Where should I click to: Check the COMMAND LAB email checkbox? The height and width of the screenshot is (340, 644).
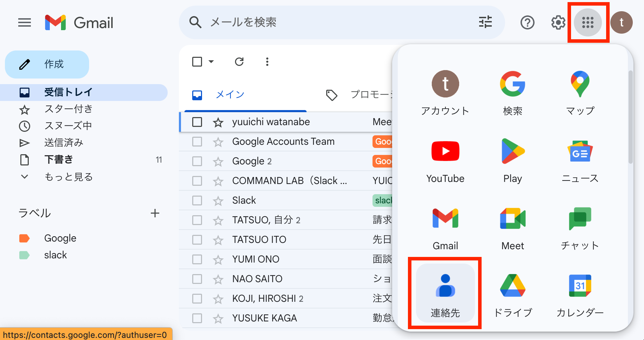click(x=197, y=181)
